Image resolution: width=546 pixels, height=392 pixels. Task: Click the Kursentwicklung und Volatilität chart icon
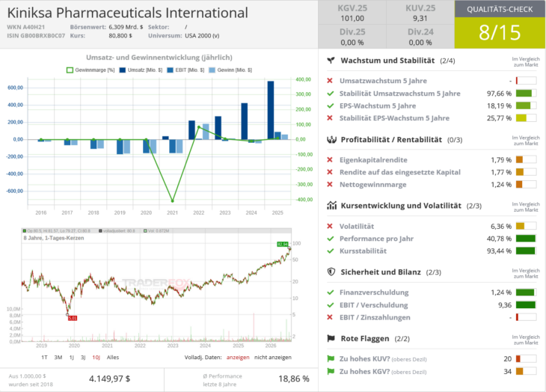pos(331,206)
